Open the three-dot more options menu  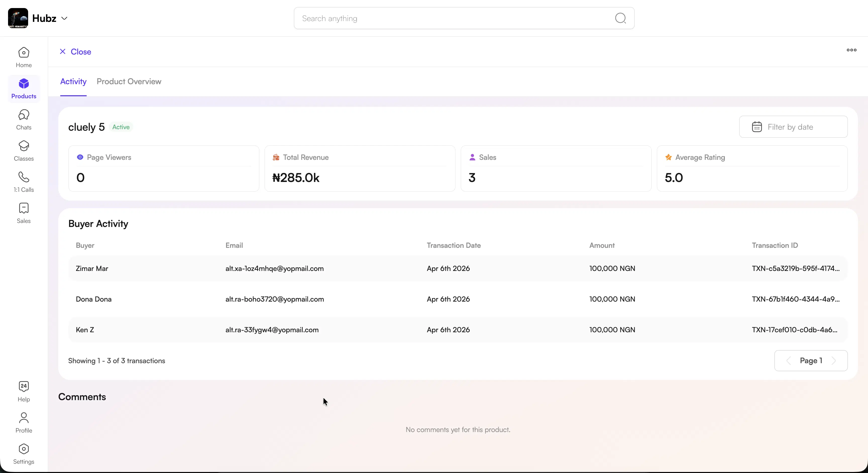[851, 50]
